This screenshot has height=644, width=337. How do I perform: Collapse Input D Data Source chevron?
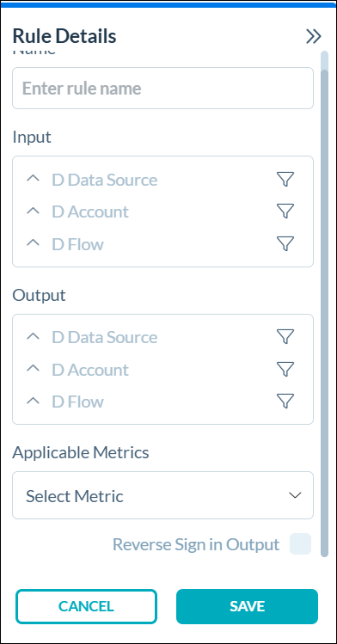click(x=33, y=179)
